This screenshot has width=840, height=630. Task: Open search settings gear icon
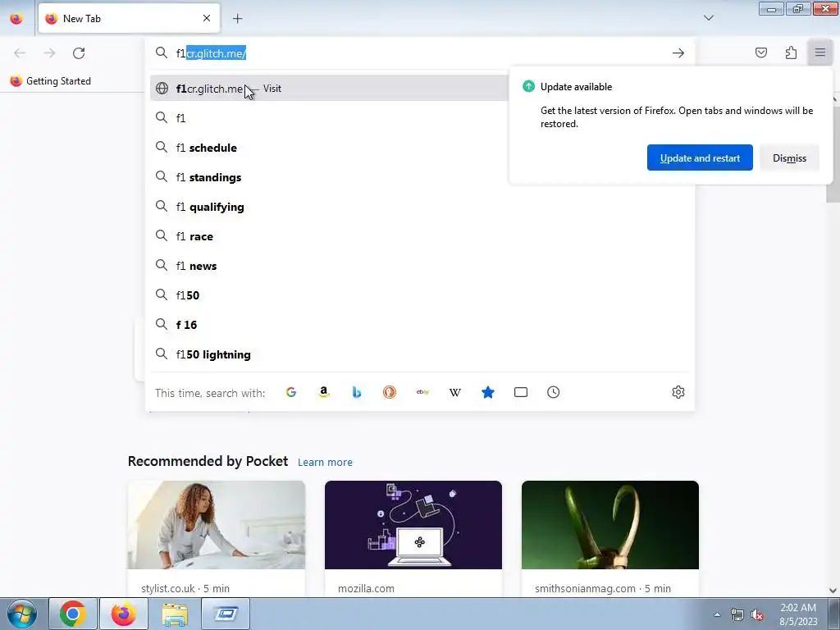point(678,392)
